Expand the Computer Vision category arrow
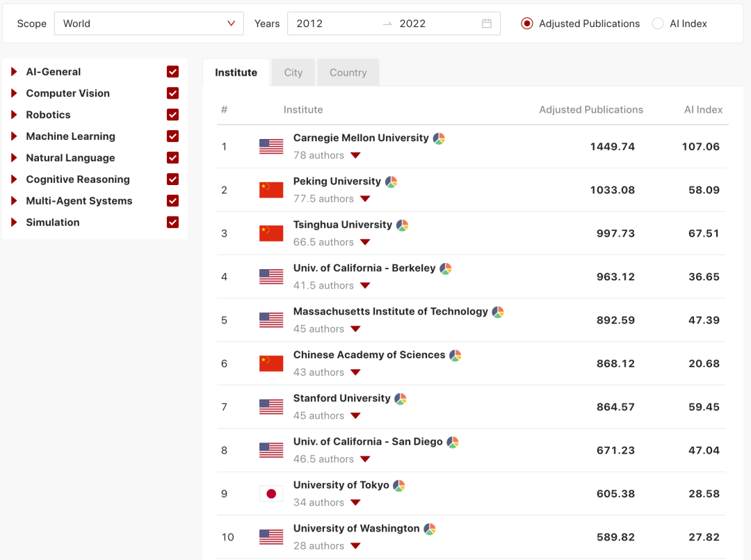Viewport: 751px width, 560px height. 14,93
